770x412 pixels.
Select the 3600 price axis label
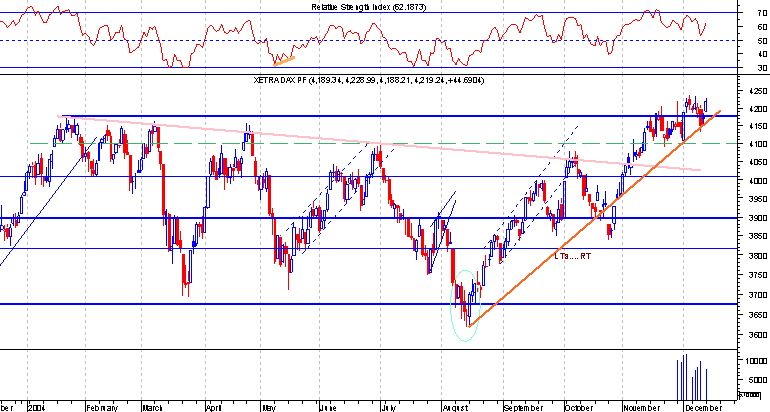[x=758, y=335]
